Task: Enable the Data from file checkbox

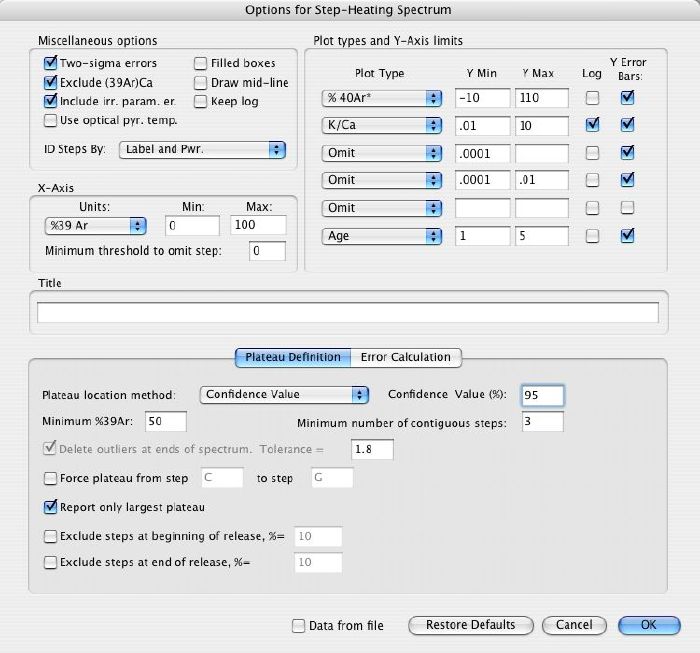Action: 298,626
